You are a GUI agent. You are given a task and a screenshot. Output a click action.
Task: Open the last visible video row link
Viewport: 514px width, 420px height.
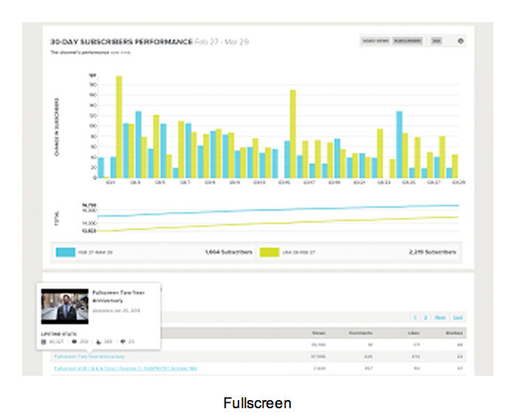125,368
